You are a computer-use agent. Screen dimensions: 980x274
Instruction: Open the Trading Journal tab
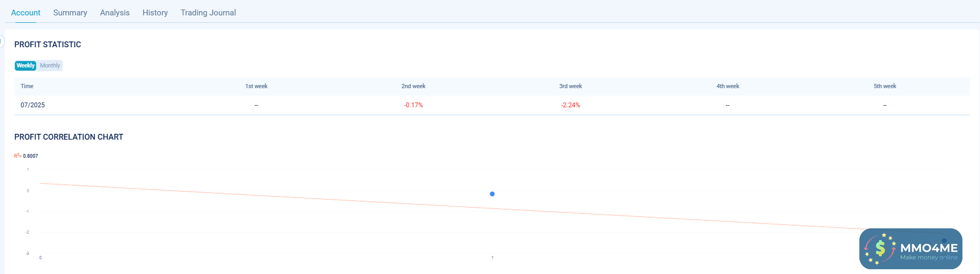(208, 13)
